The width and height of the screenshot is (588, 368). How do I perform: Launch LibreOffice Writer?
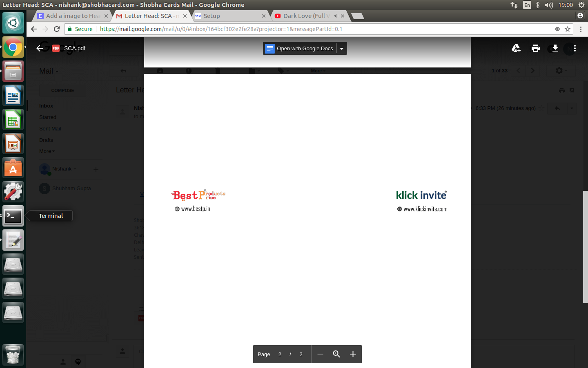(13, 96)
